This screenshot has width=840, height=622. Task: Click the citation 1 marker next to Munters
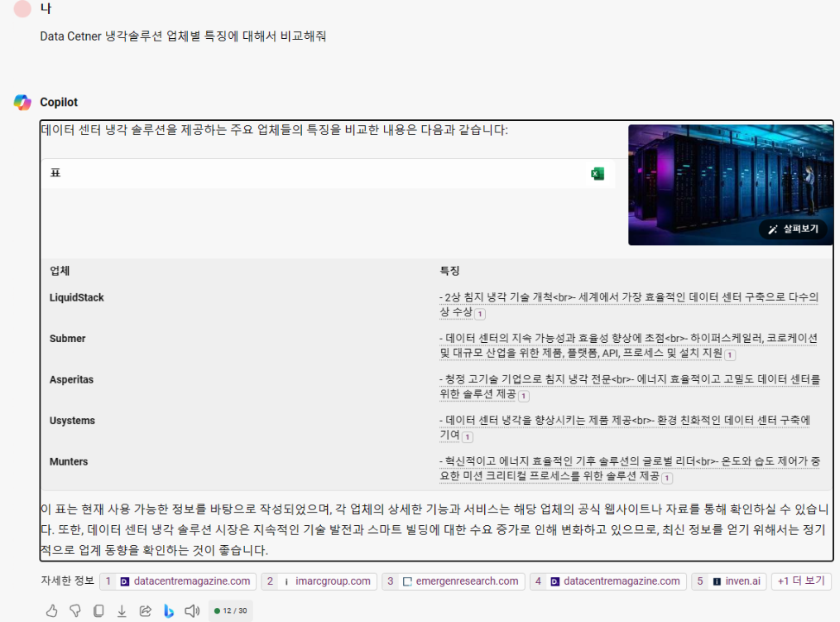point(667,478)
